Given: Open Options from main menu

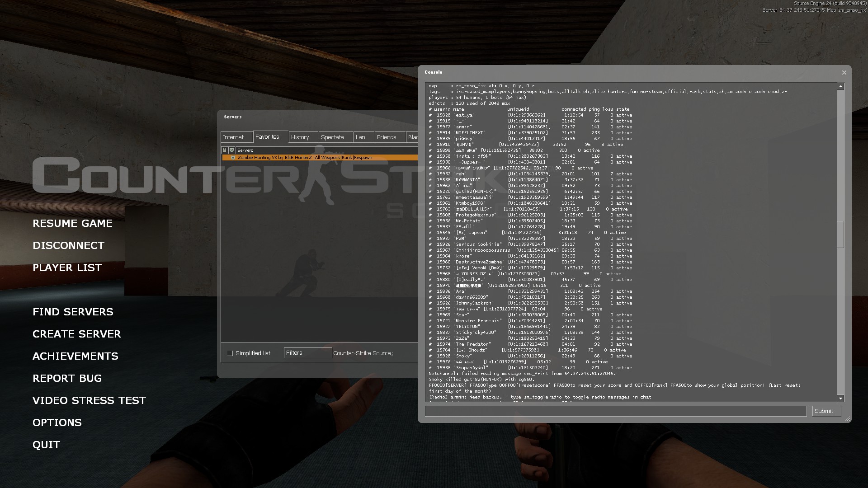Looking at the screenshot, I should pos(57,422).
